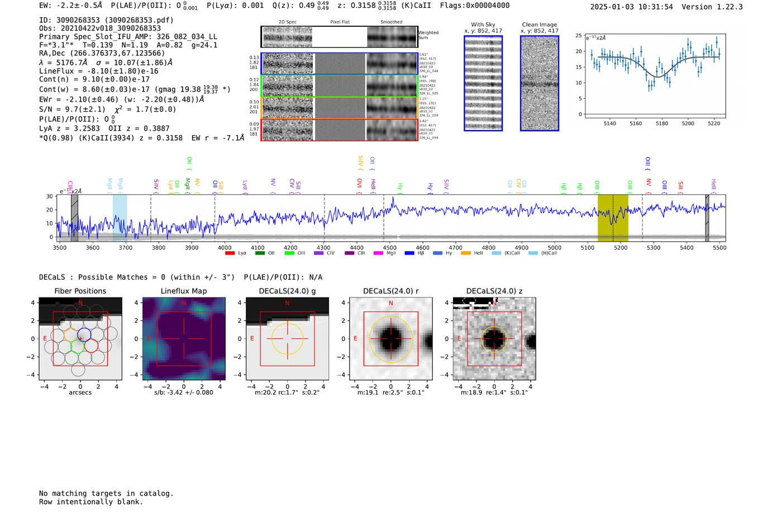Click the m:20.2 rc:1.7" caption
The height and width of the screenshot is (532, 782).
click(x=287, y=392)
